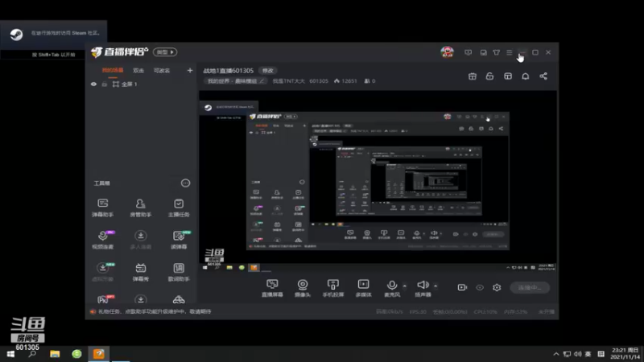
Task: Mute the speaker 扬声器
Action: [x=423, y=288]
